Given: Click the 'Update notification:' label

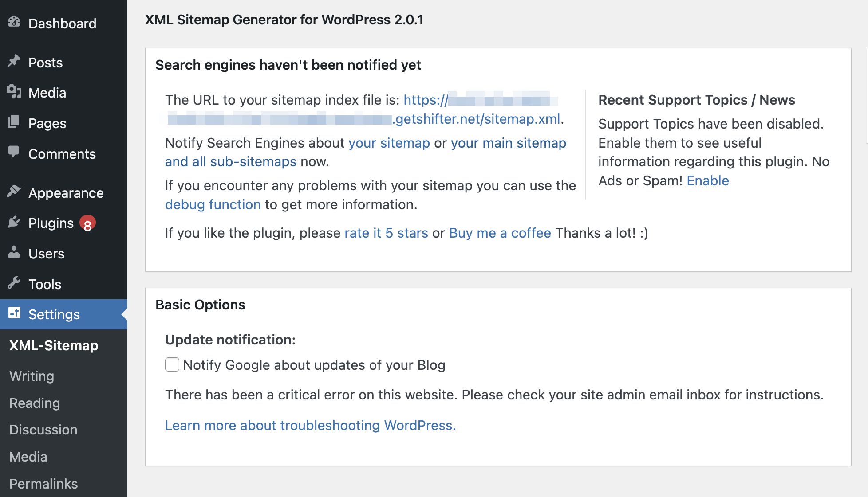Looking at the screenshot, I should pyautogui.click(x=230, y=340).
